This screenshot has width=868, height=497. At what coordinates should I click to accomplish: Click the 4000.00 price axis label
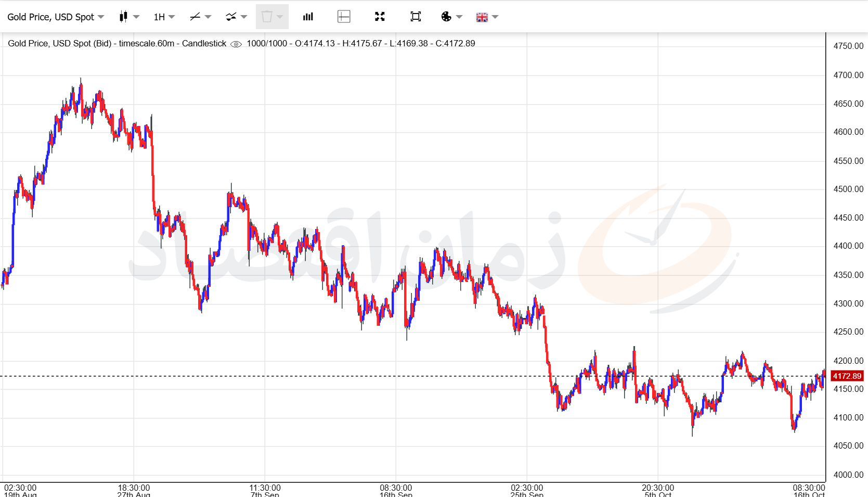[848, 475]
